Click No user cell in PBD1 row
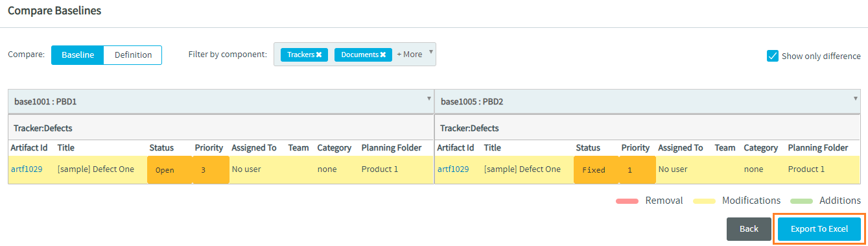The image size is (868, 246). click(246, 169)
